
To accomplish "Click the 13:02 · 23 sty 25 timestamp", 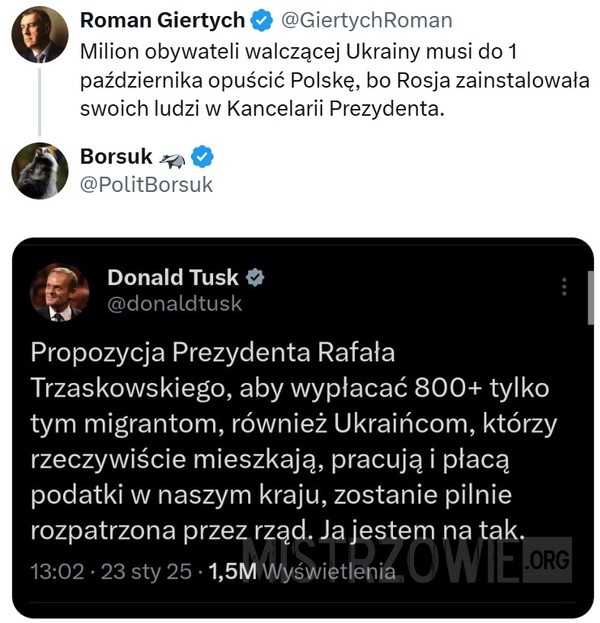I will tap(111, 572).
